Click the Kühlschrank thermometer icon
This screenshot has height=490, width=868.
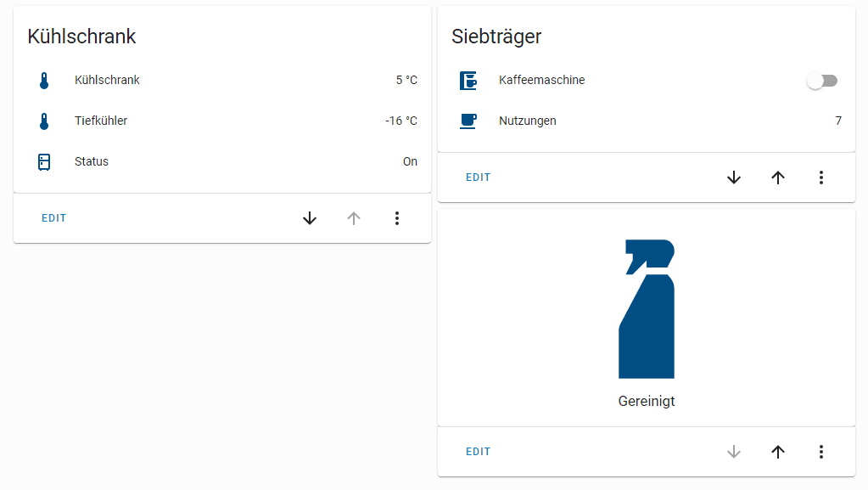(x=44, y=81)
